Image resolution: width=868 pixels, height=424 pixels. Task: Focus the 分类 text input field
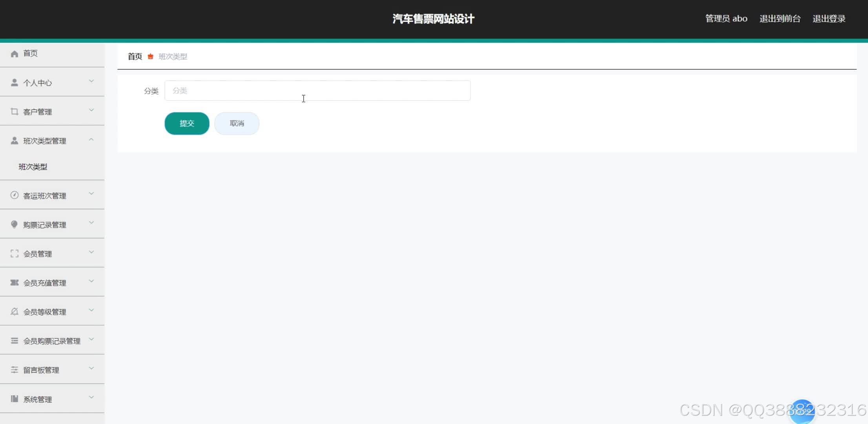pyautogui.click(x=317, y=91)
